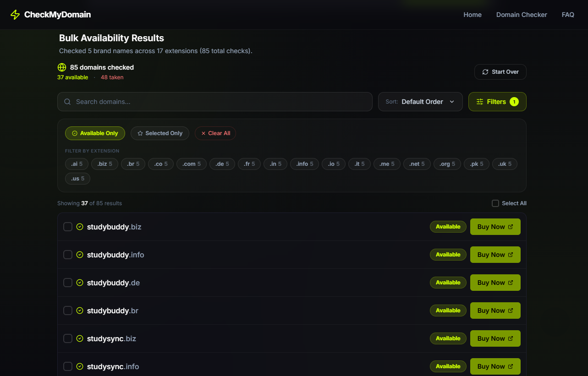Tick the checkbox for studybuddy.biz
Viewport: 588px width, 376px height.
click(x=68, y=227)
